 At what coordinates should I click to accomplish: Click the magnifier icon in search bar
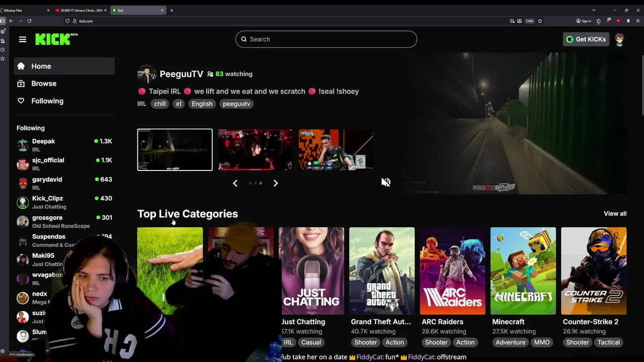click(x=244, y=39)
